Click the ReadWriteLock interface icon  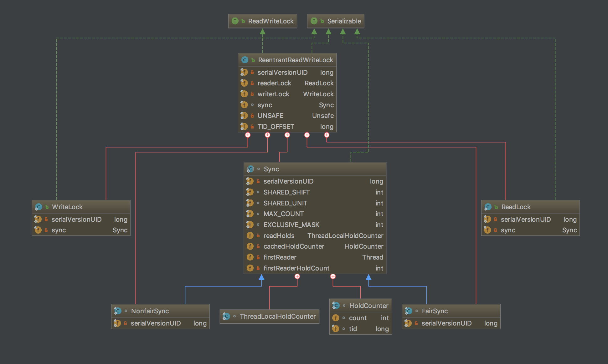[x=235, y=21]
